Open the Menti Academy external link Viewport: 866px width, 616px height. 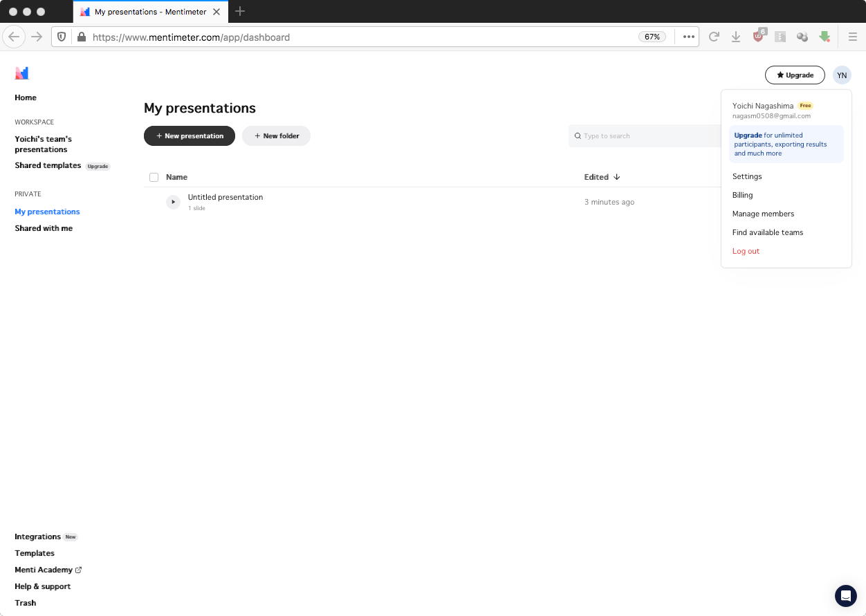click(x=48, y=570)
